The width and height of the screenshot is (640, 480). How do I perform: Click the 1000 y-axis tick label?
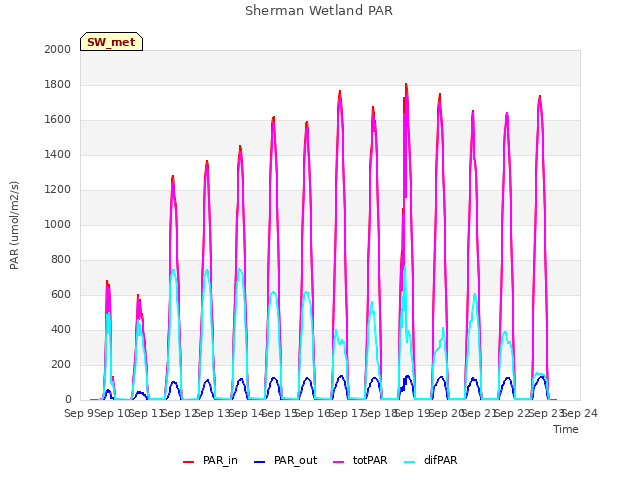pos(58,224)
